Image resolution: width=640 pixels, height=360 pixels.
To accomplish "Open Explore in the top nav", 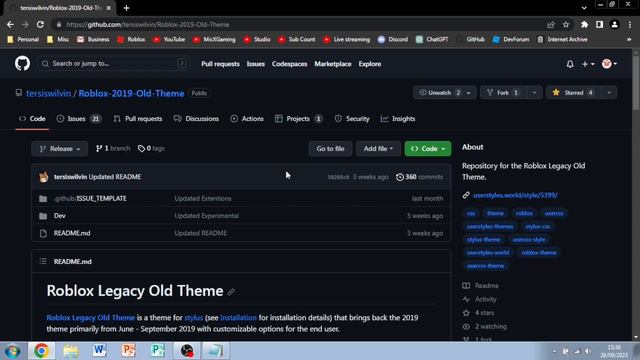I will coord(370,64).
